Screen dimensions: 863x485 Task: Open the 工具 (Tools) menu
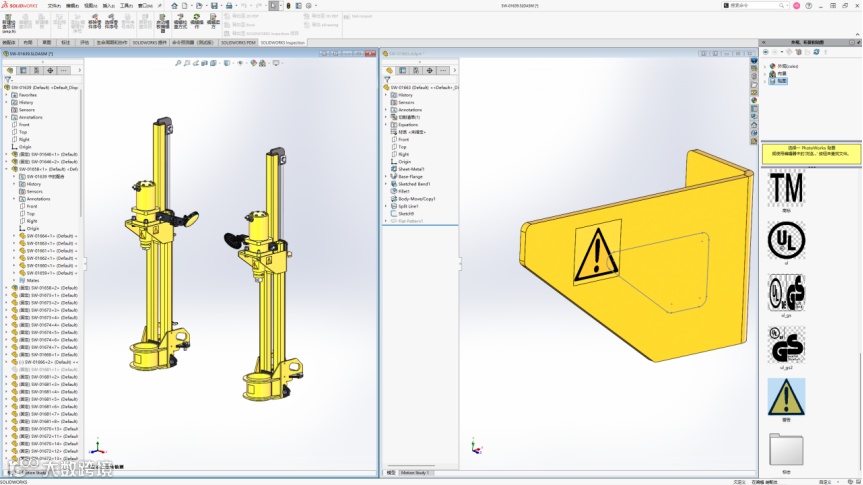click(x=126, y=6)
